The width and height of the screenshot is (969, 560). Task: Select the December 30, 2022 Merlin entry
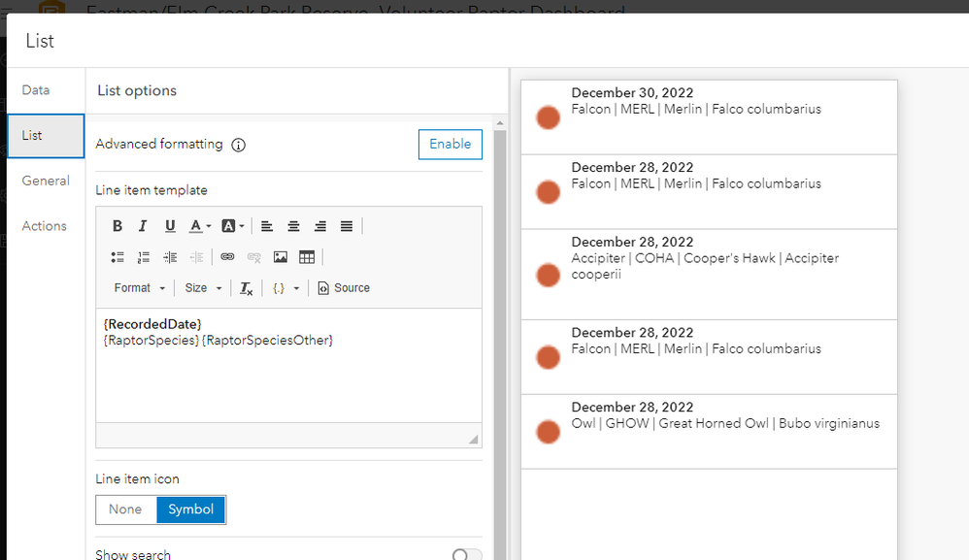point(709,117)
